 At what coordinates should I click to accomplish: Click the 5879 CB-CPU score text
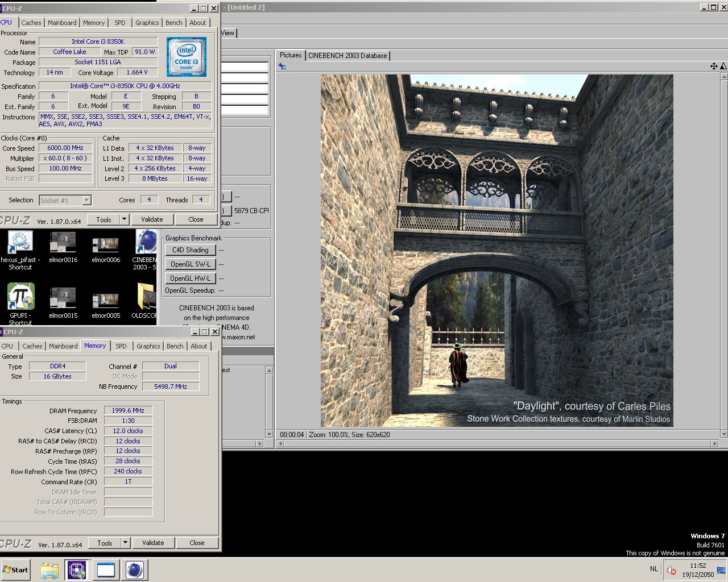[251, 211]
